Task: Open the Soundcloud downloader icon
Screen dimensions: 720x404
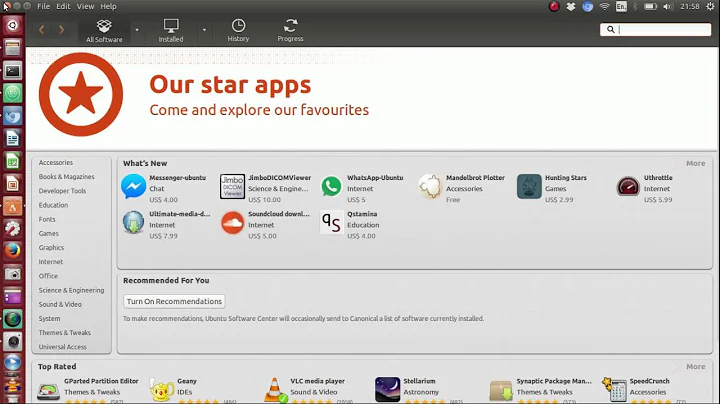Action: pyautogui.click(x=232, y=223)
